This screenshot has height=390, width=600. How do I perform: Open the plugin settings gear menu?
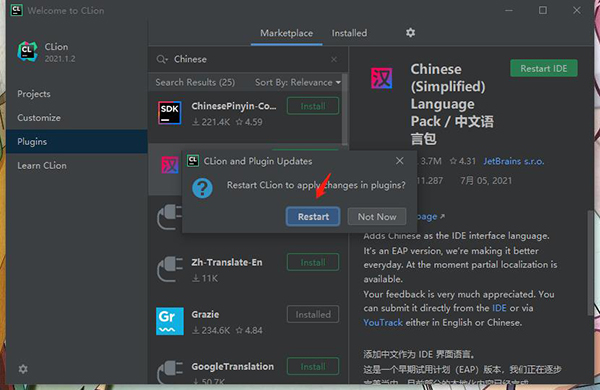tap(411, 33)
